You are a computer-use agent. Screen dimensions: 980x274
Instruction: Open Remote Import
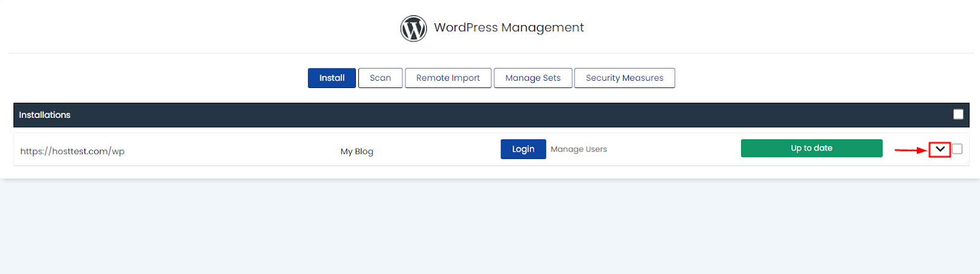448,78
